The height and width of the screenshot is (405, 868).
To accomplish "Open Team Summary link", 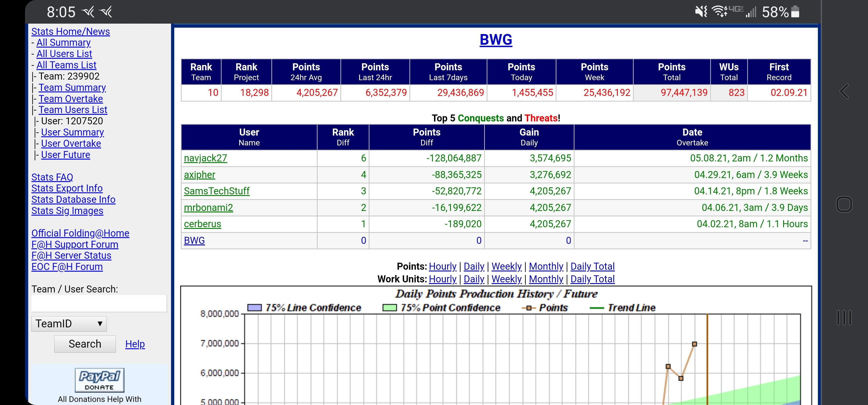I will pos(72,87).
